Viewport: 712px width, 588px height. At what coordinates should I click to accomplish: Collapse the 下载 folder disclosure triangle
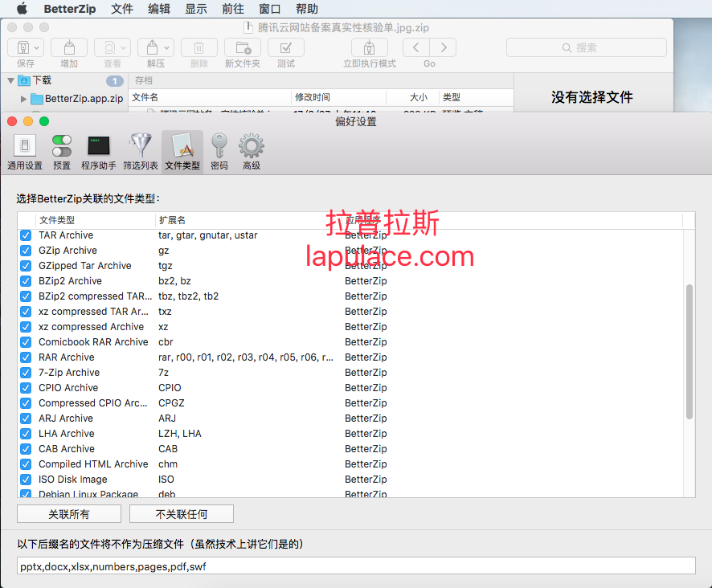tap(11, 81)
